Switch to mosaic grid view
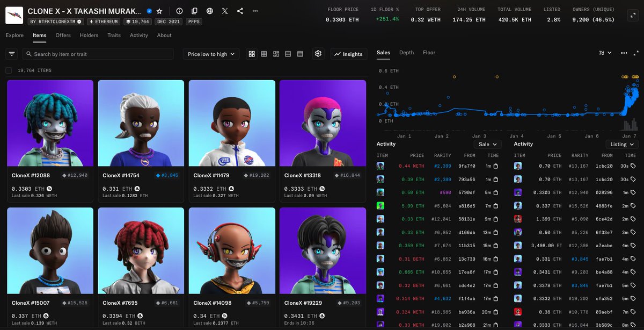 click(276, 54)
